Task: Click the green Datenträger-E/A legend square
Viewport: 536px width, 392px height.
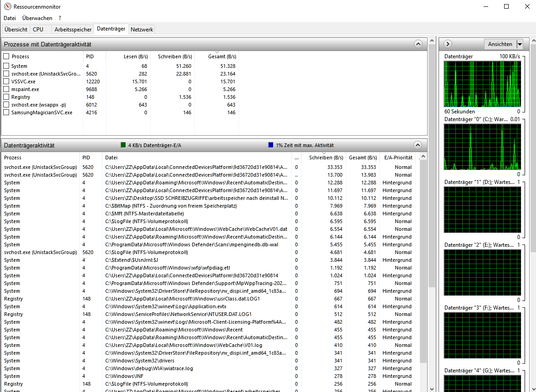Action: pyautogui.click(x=123, y=145)
